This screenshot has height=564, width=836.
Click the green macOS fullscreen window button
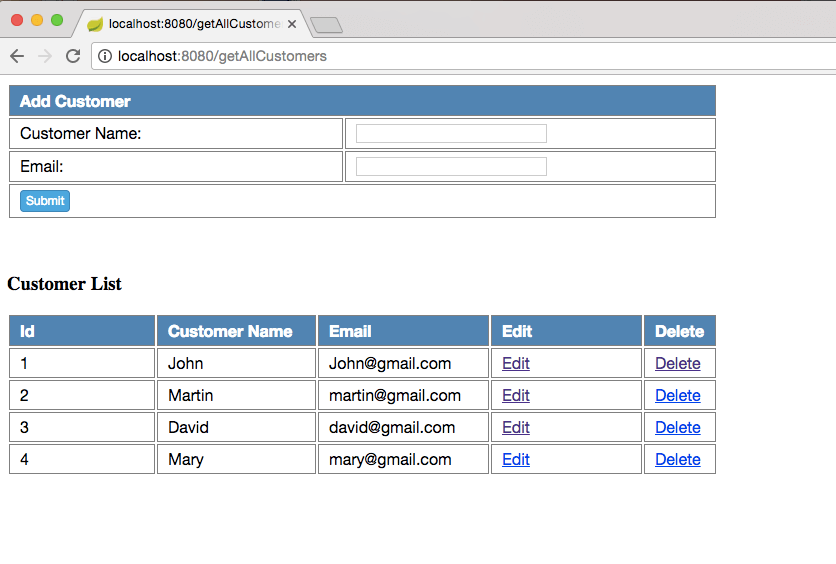(x=57, y=20)
